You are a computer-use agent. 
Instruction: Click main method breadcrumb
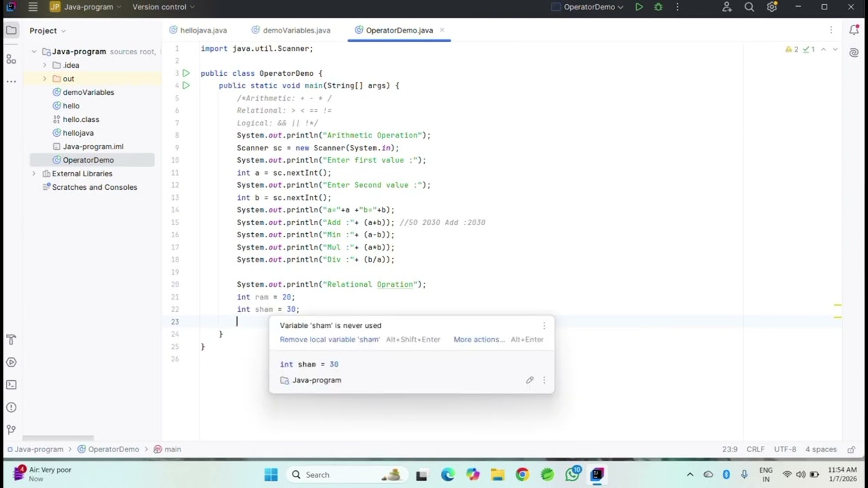click(x=167, y=449)
